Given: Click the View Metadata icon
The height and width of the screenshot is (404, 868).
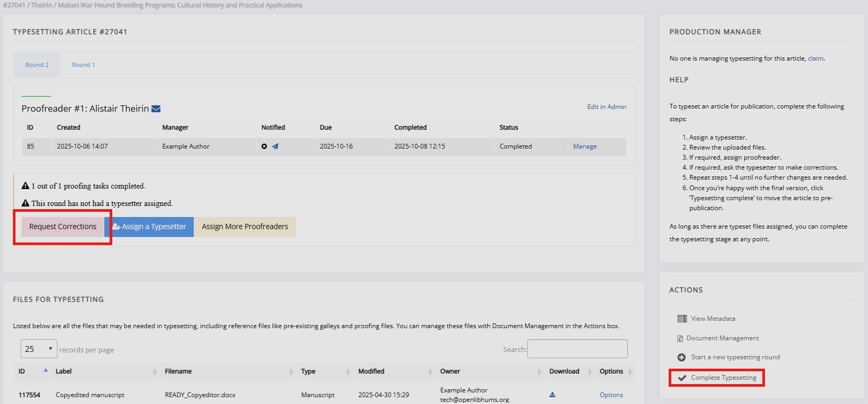Looking at the screenshot, I should point(682,319).
